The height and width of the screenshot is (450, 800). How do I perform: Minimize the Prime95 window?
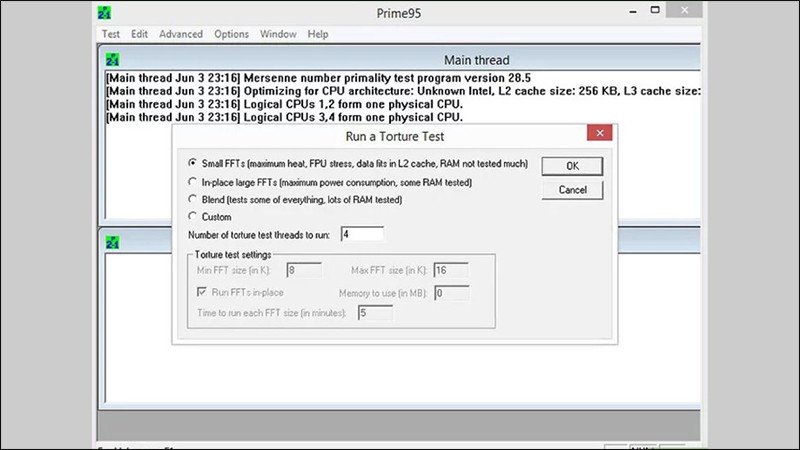633,11
